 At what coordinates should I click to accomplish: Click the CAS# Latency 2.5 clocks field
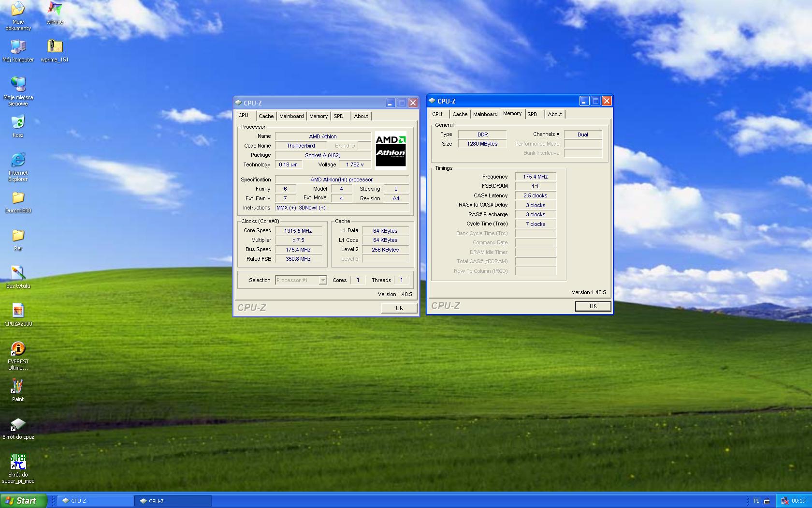coord(536,195)
